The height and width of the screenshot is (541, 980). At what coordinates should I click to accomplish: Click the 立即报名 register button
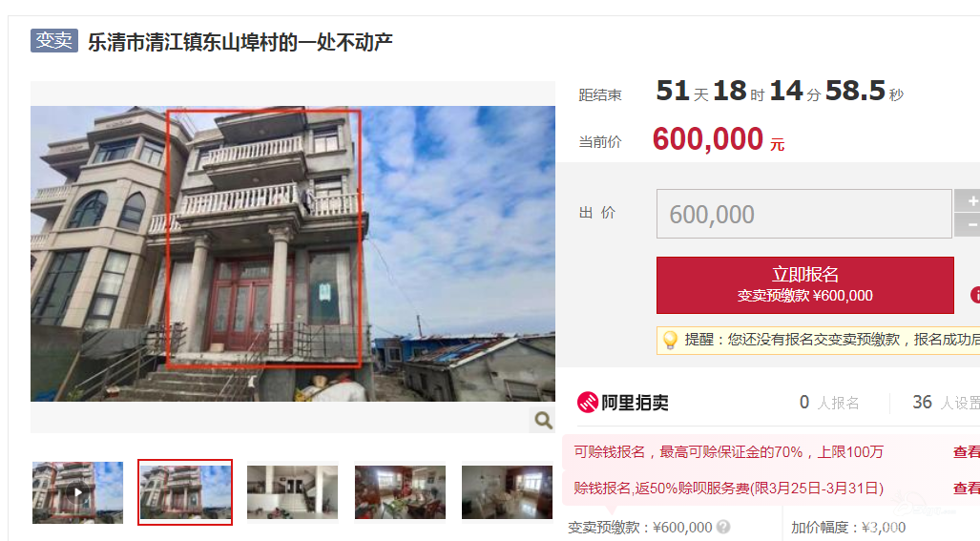805,285
